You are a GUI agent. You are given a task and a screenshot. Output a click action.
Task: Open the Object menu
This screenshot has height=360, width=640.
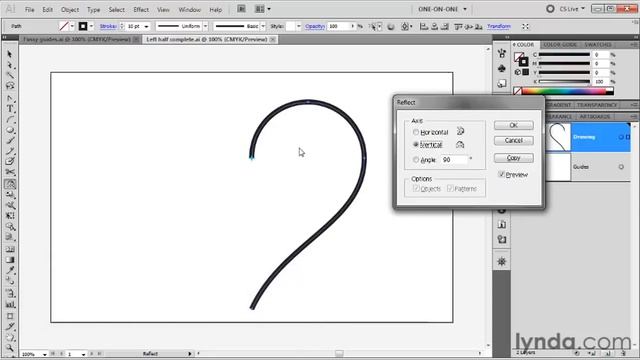pyautogui.click(x=70, y=9)
